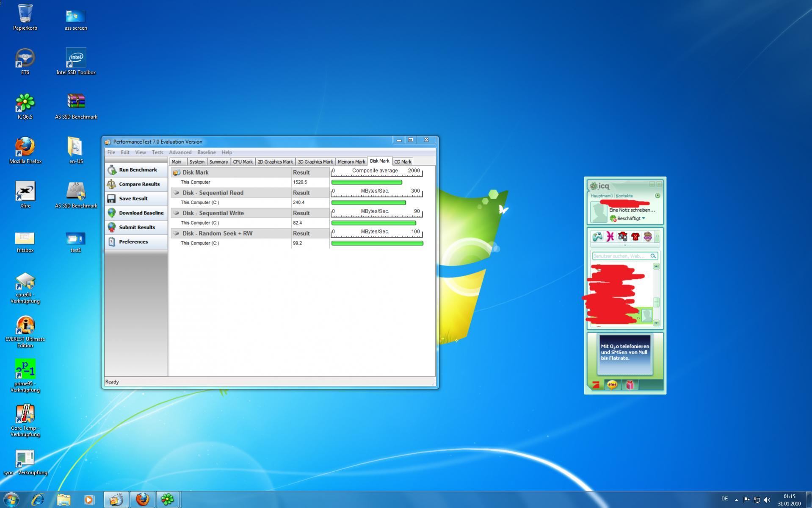The height and width of the screenshot is (508, 812).
Task: Open the Tests menu
Action: tap(157, 153)
